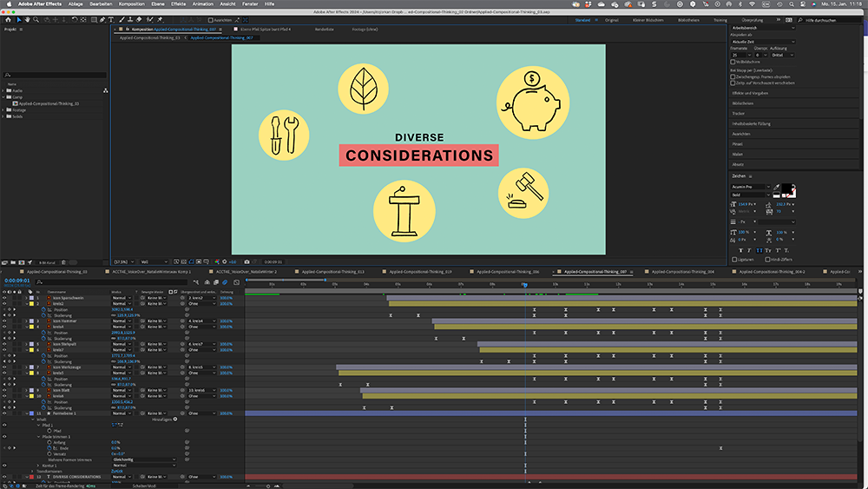Open the Komposition menu
Image resolution: width=868 pixels, height=489 pixels.
132,3
